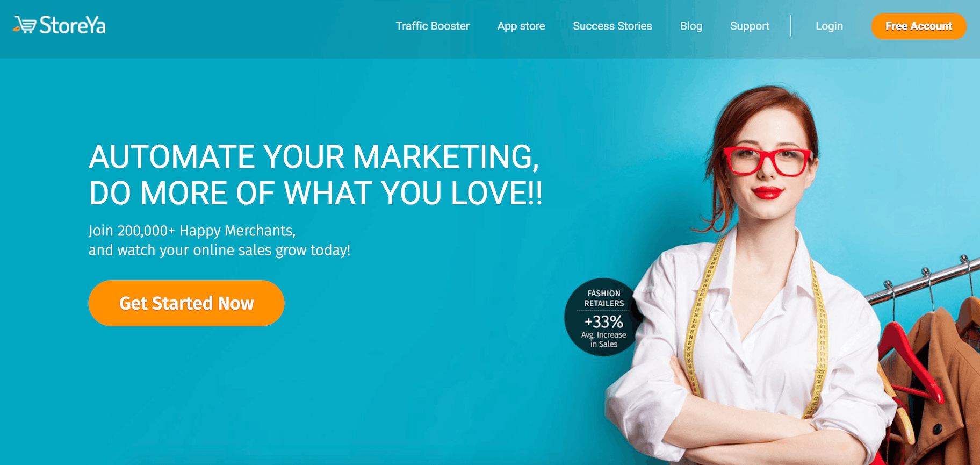Click the Fashion Retailers +33% badge
980x465 pixels.
click(x=603, y=317)
